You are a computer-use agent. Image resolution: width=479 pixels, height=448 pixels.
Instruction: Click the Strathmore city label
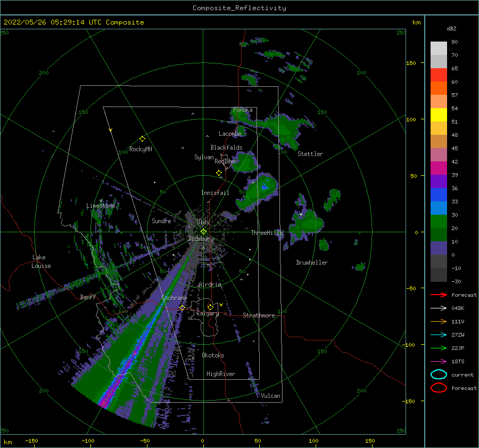pyautogui.click(x=259, y=315)
